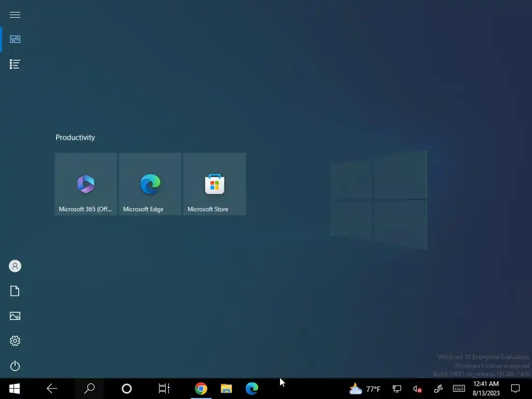The image size is (532, 399).
Task: Open Cortana circle icon
Action: click(x=127, y=389)
